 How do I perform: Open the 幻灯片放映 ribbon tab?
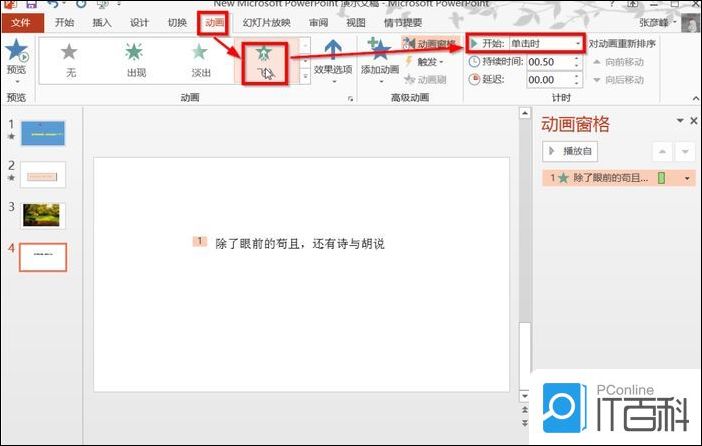[x=266, y=22]
